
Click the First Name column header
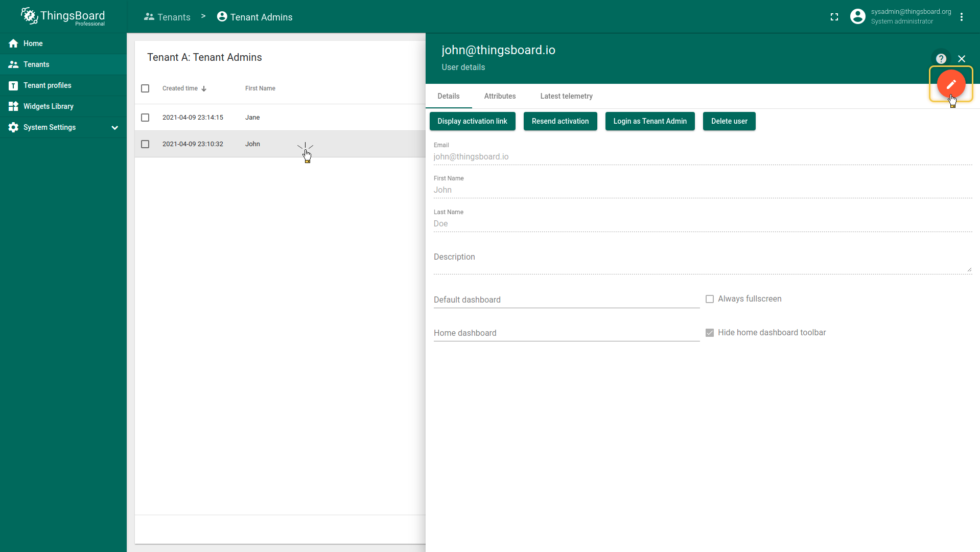260,88
